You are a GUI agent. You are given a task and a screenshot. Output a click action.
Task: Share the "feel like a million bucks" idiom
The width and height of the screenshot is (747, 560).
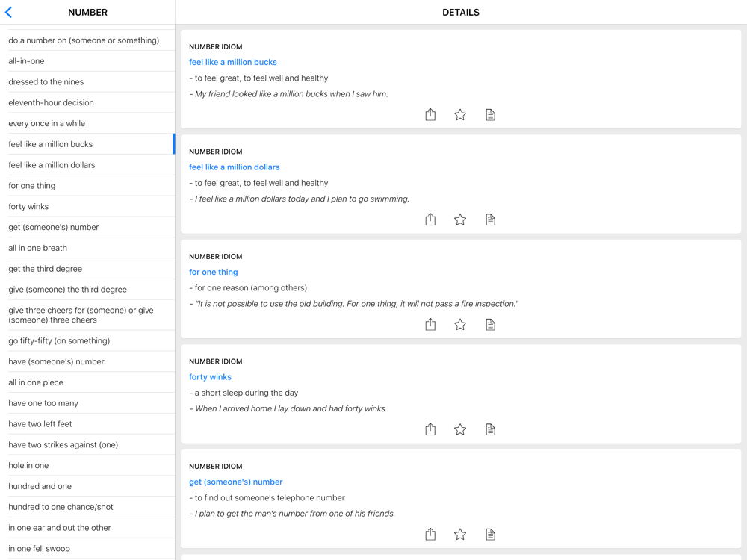pos(430,114)
